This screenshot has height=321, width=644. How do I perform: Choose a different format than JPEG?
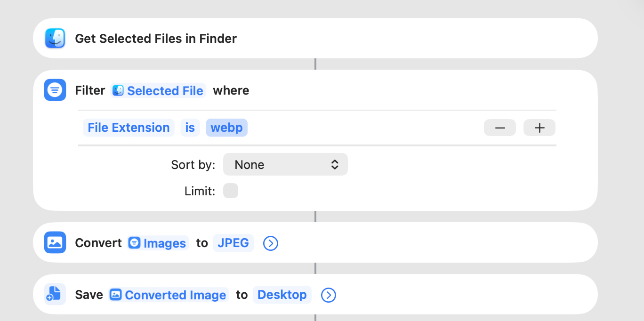coord(233,243)
